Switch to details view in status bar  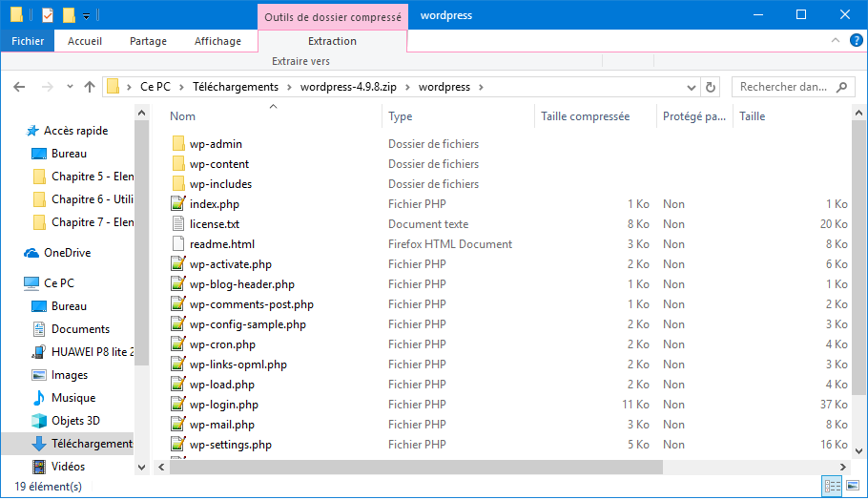pyautogui.click(x=833, y=486)
